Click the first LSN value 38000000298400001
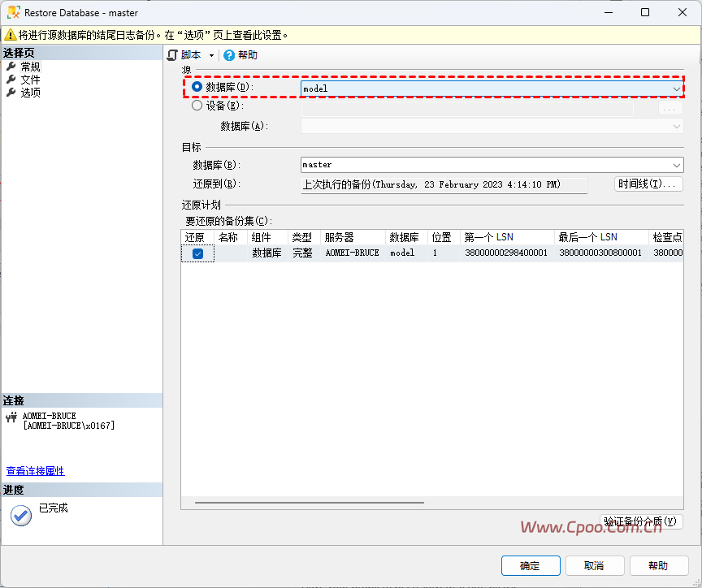702x588 pixels. point(506,253)
